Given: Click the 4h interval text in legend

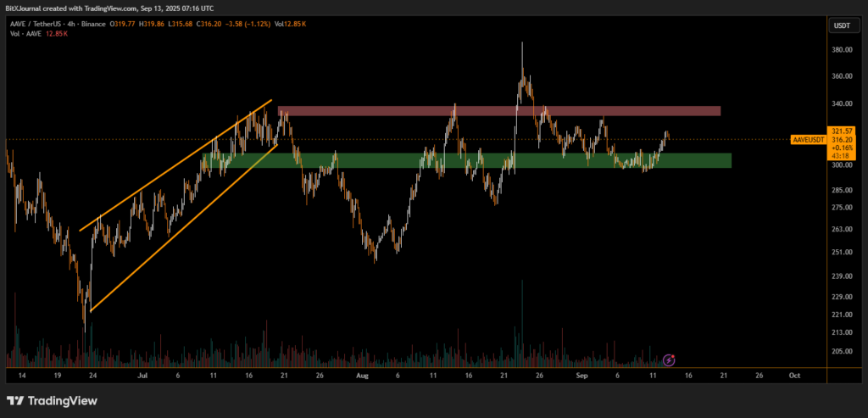Looking at the screenshot, I should [x=88, y=24].
